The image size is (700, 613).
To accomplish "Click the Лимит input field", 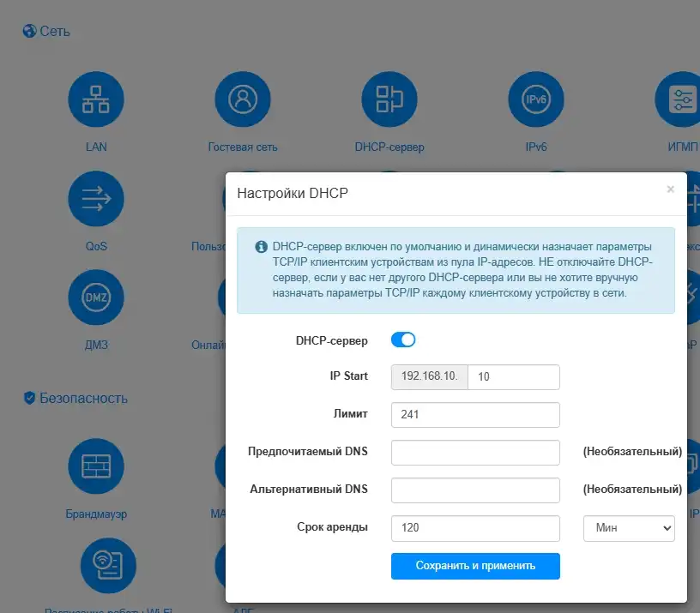I will pyautogui.click(x=475, y=414).
